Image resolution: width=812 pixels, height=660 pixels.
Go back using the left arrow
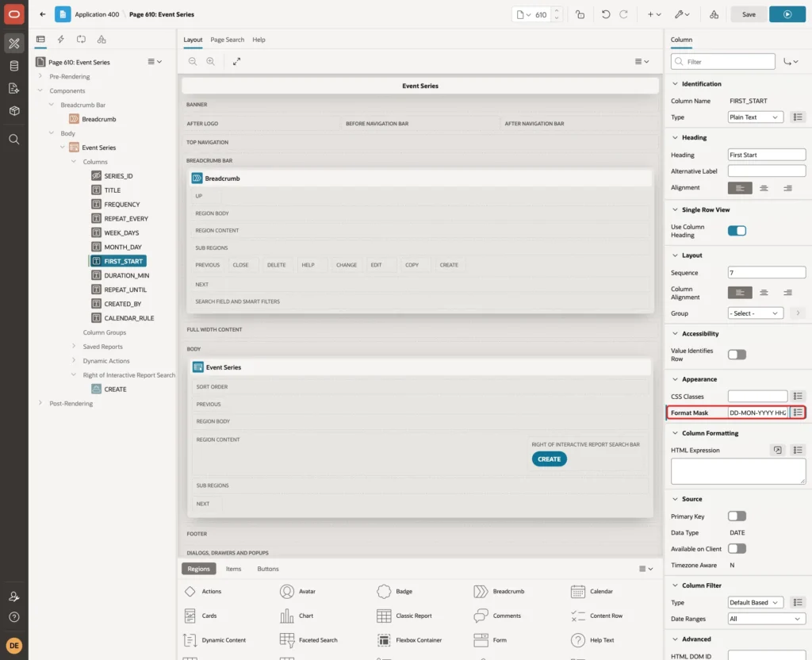click(x=43, y=14)
